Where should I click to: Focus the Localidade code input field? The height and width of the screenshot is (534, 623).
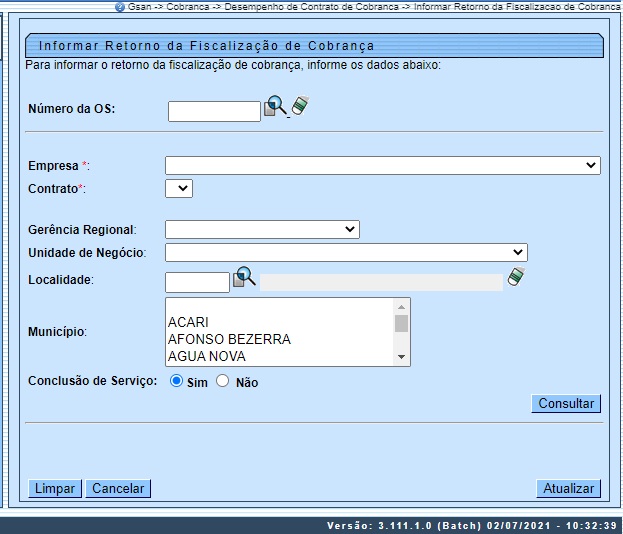197,282
